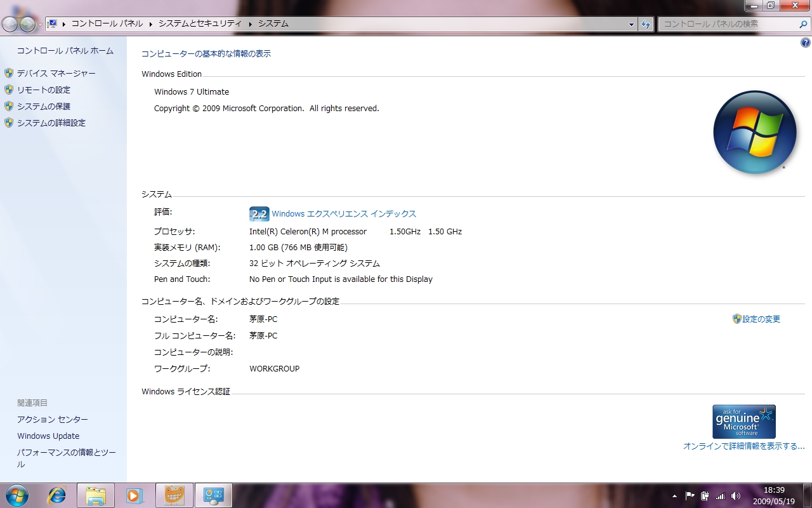Click the address bar computer icon

point(53,23)
